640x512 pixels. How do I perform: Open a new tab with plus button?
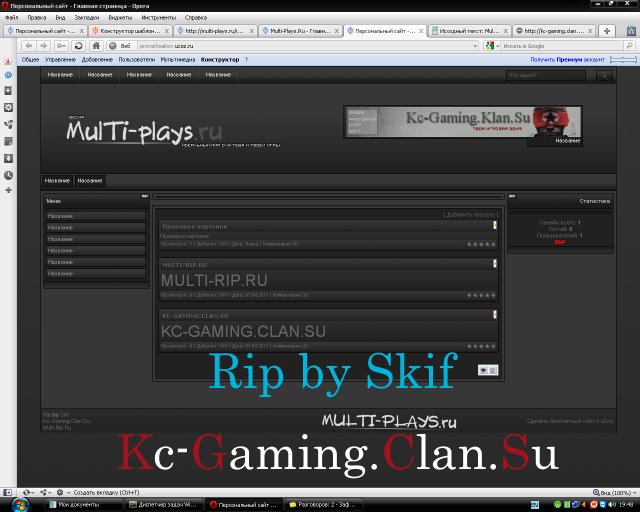pyautogui.click(x=607, y=31)
